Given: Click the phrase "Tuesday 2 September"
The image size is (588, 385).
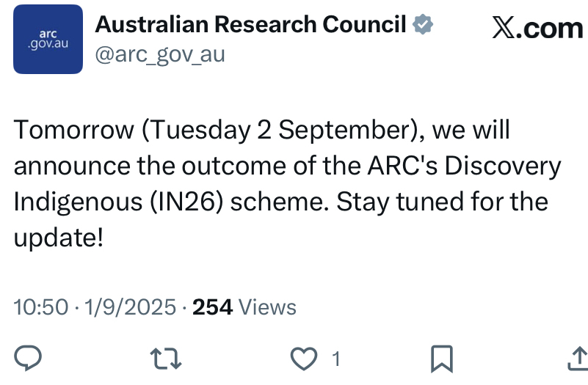Looking at the screenshot, I should coord(276,131).
